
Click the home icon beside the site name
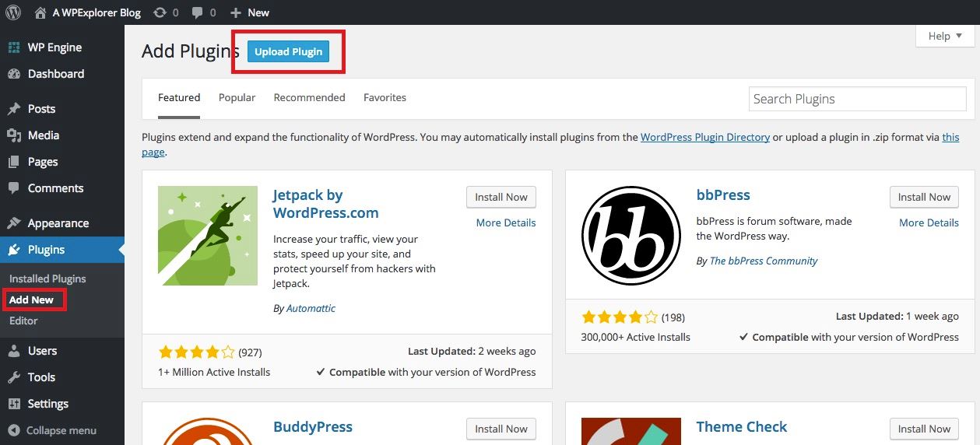40,12
